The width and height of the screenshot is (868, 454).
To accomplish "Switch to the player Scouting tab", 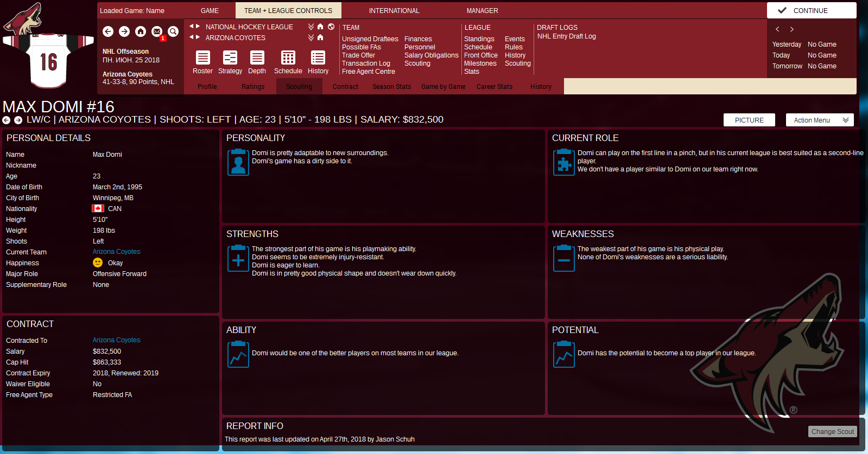I will pyautogui.click(x=299, y=86).
